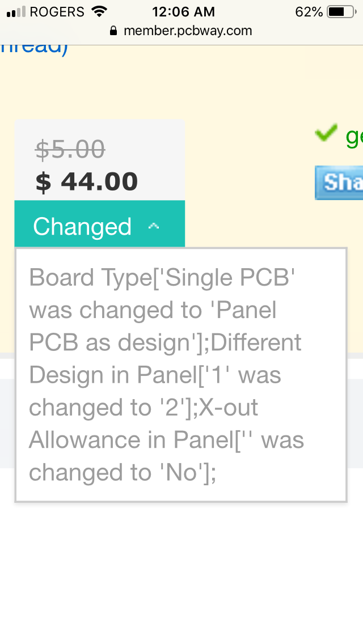Click the green text beside the checkmark
The width and height of the screenshot is (363, 644).
(354, 137)
